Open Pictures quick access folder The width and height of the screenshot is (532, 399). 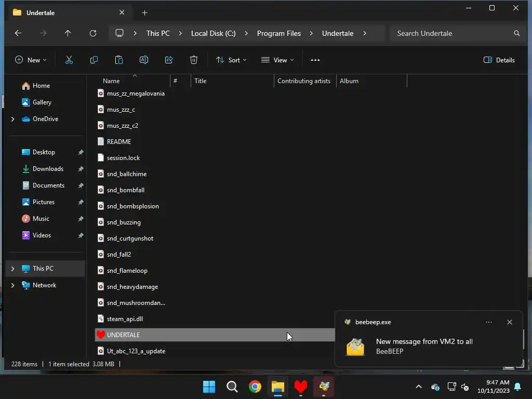click(38, 202)
